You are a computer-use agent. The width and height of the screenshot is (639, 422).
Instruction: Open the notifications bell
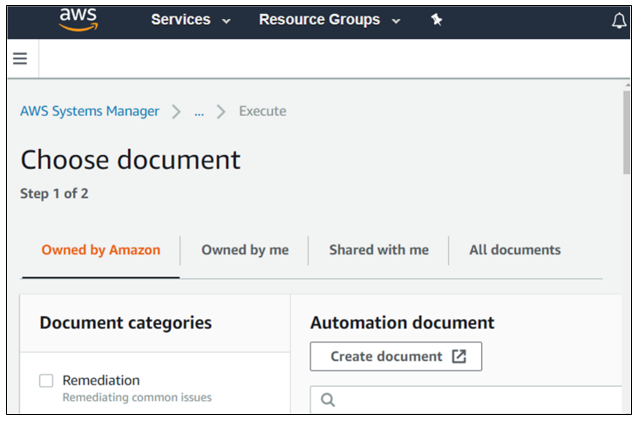click(x=619, y=20)
